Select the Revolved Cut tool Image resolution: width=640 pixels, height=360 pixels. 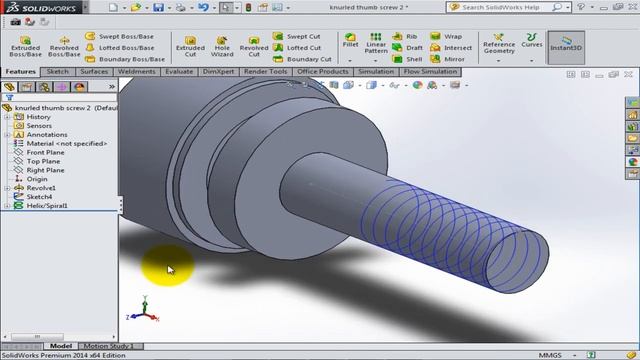254,47
